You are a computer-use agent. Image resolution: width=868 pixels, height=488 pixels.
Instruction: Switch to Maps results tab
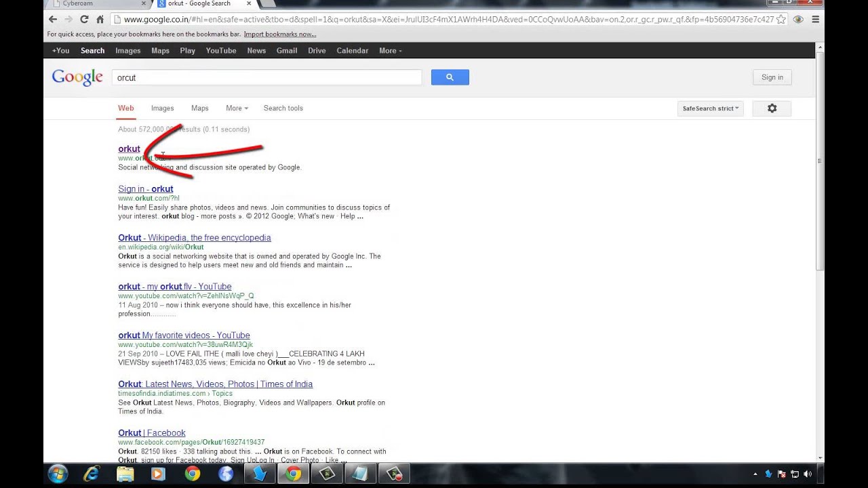click(199, 108)
